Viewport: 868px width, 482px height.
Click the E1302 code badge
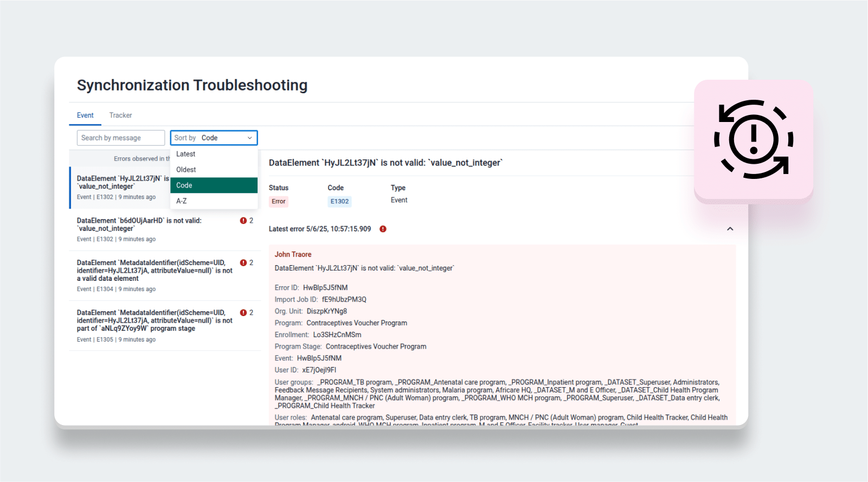click(x=339, y=201)
